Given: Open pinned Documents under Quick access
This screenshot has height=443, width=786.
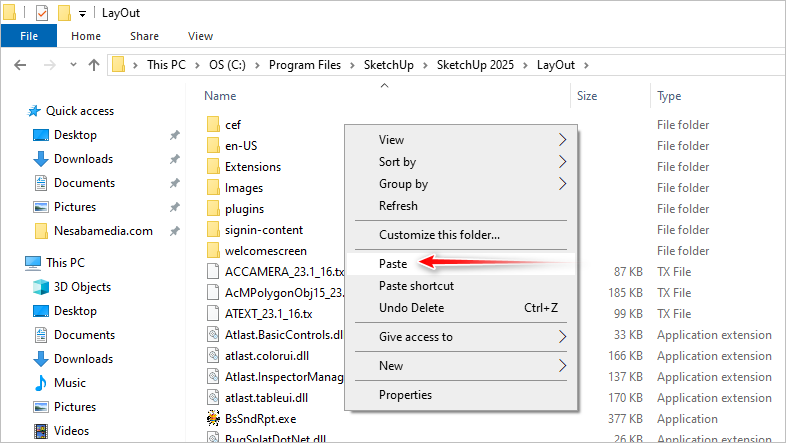Looking at the screenshot, I should click(84, 183).
